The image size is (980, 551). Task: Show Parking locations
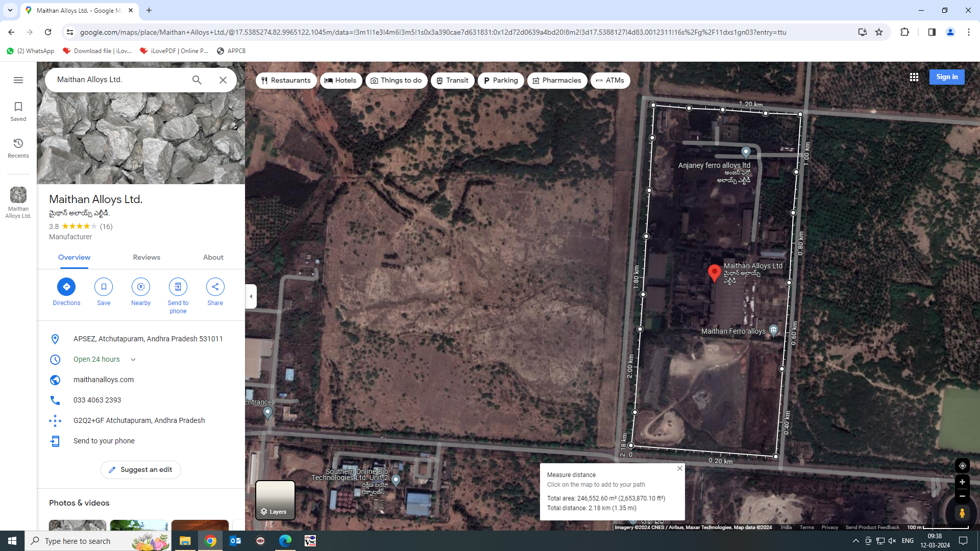[x=501, y=81]
